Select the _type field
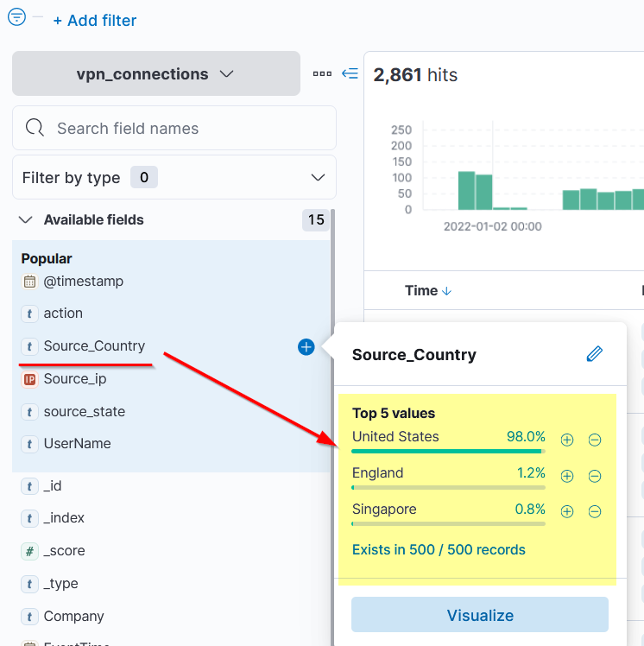The height and width of the screenshot is (646, 644). [x=61, y=583]
